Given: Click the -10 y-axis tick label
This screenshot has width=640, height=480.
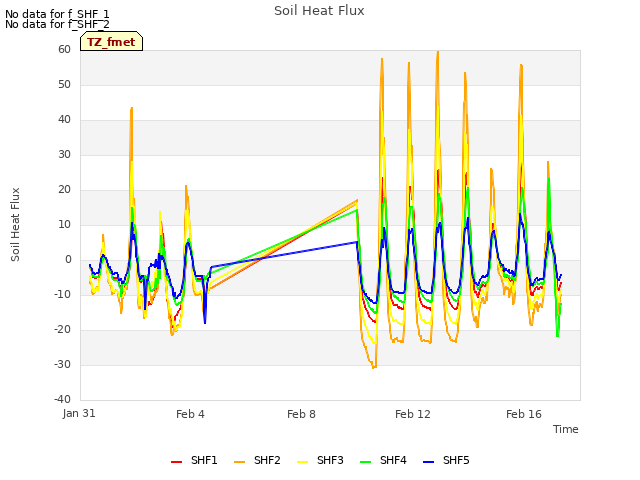Looking at the screenshot, I should [62, 295].
